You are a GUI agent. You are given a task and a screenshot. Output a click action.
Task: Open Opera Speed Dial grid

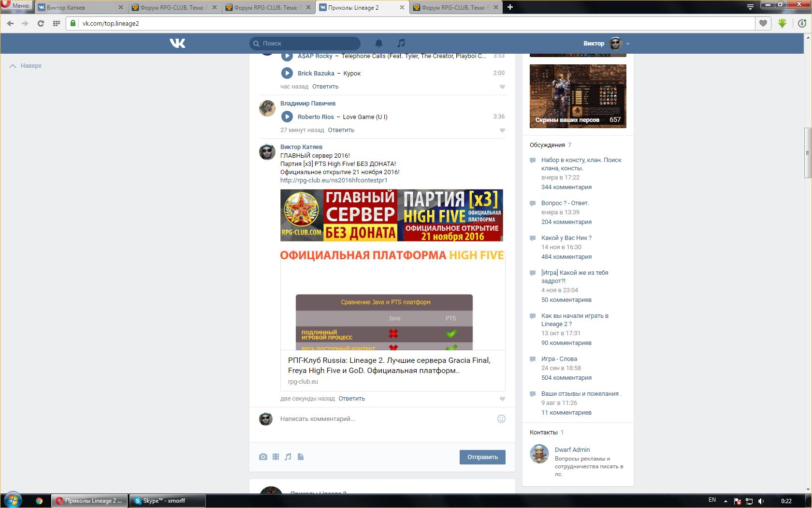pos(56,23)
